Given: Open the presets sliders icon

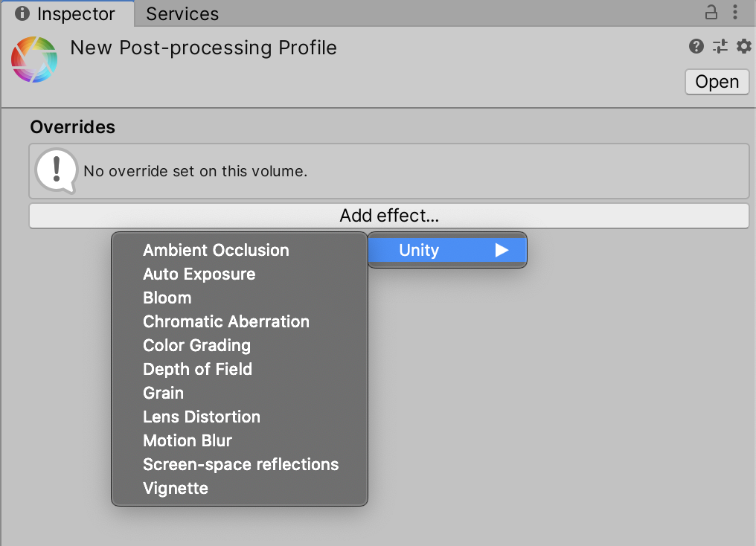Looking at the screenshot, I should click(720, 47).
